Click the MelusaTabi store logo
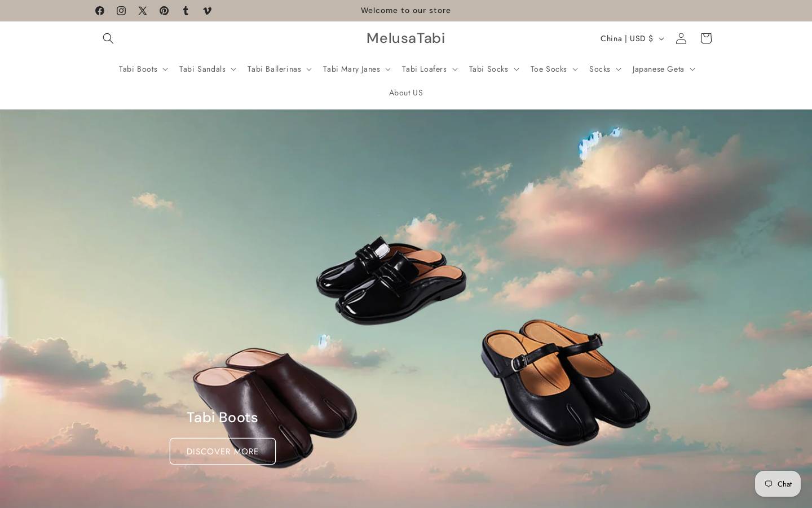 click(x=406, y=38)
